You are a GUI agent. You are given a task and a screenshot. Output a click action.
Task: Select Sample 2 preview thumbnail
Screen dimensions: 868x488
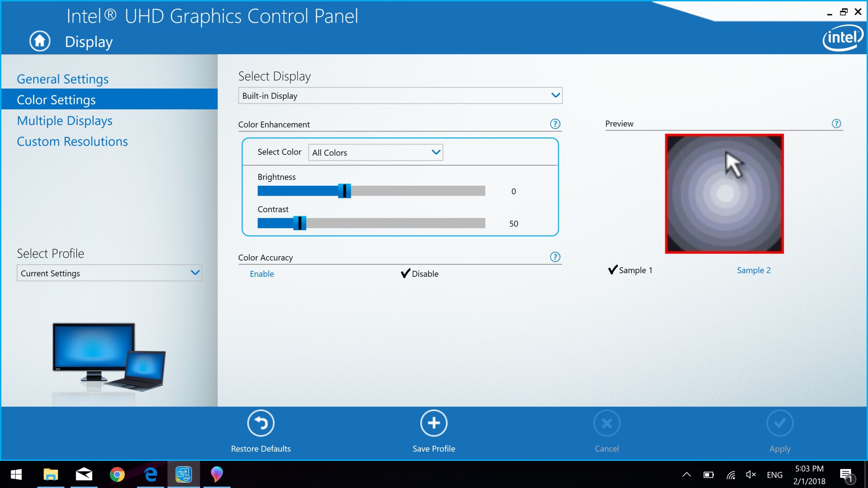[x=753, y=270]
